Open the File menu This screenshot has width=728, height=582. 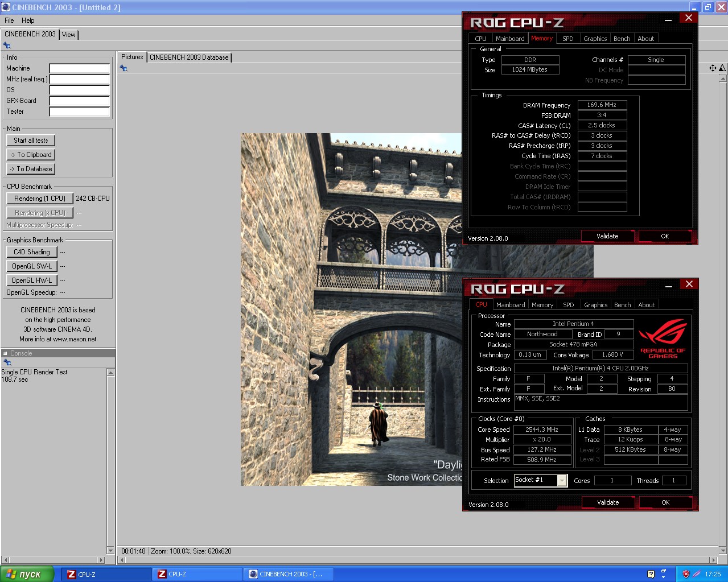pyautogui.click(x=9, y=20)
